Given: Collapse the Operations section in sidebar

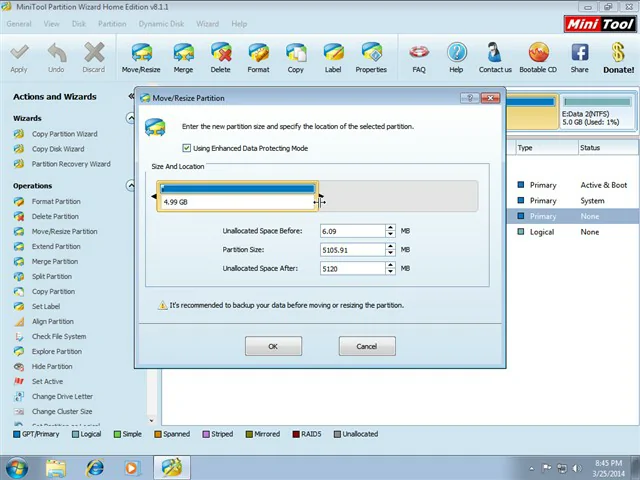Looking at the screenshot, I should pos(131,186).
